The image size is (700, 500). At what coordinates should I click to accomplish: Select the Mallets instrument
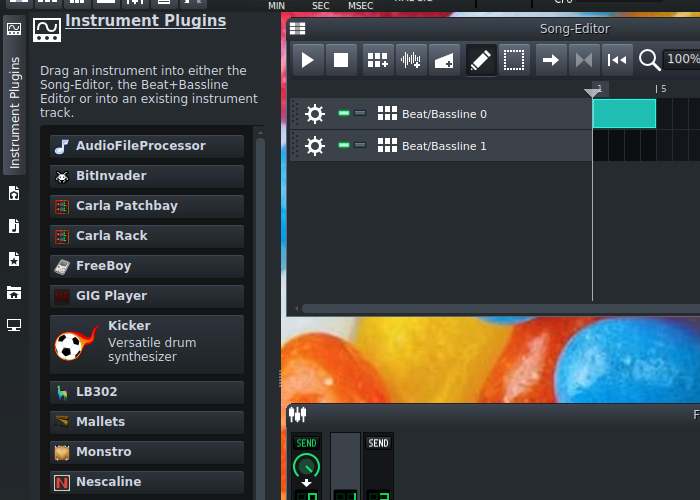point(147,422)
